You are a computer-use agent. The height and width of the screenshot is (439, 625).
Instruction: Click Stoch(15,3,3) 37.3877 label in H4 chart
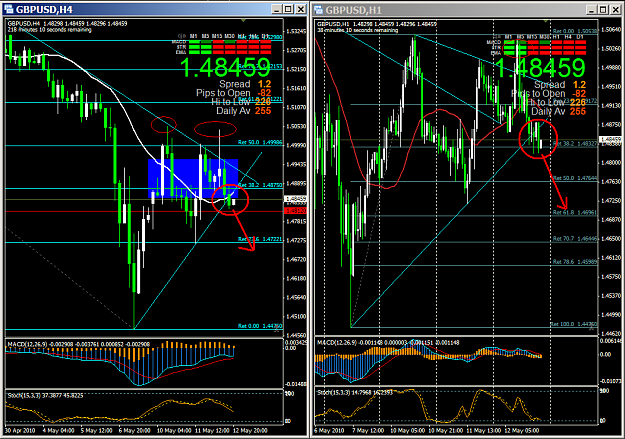[45, 396]
